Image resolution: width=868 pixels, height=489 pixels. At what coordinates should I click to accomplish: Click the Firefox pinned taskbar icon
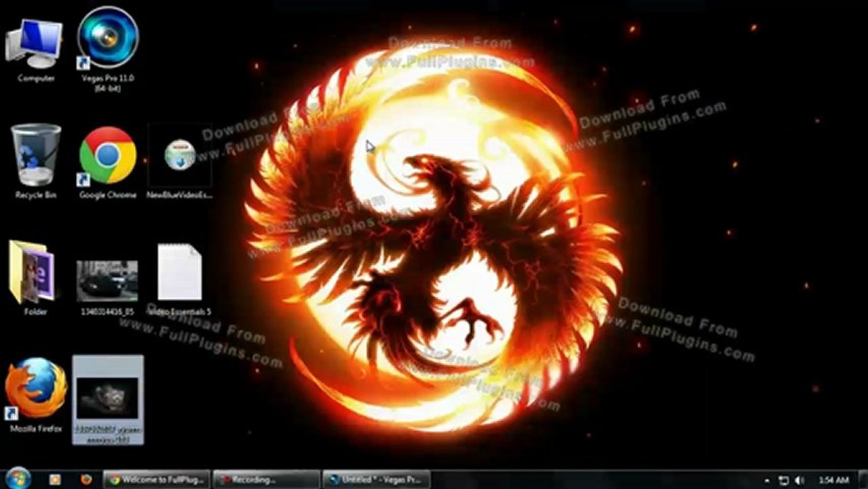pos(86,479)
